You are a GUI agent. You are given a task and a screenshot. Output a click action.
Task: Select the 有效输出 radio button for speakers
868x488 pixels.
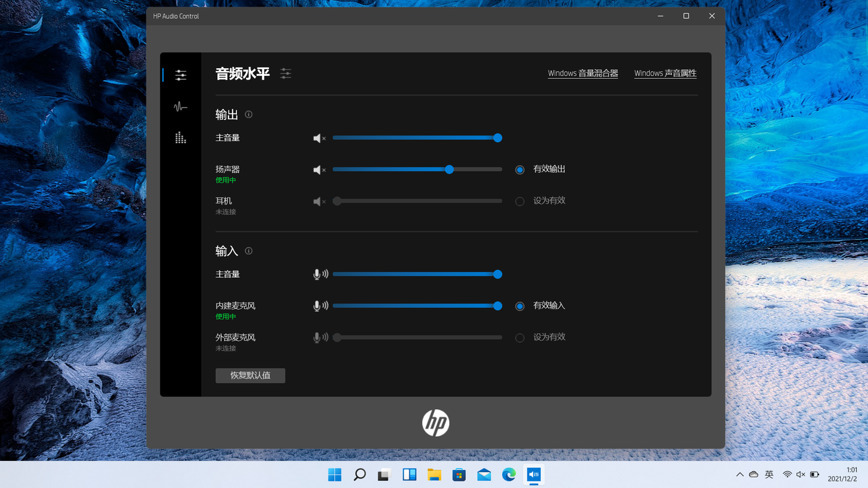[x=520, y=170]
